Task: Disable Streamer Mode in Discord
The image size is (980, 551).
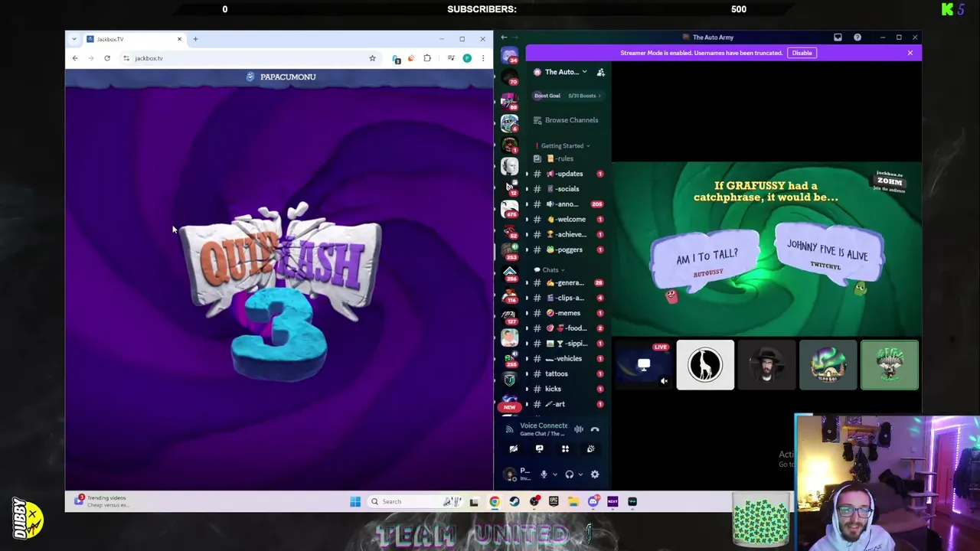Action: pos(802,53)
